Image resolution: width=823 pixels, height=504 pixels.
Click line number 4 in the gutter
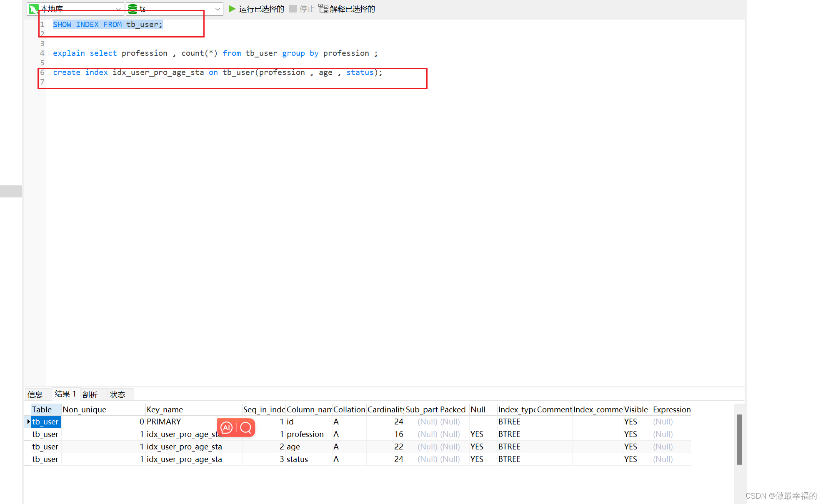(x=42, y=53)
